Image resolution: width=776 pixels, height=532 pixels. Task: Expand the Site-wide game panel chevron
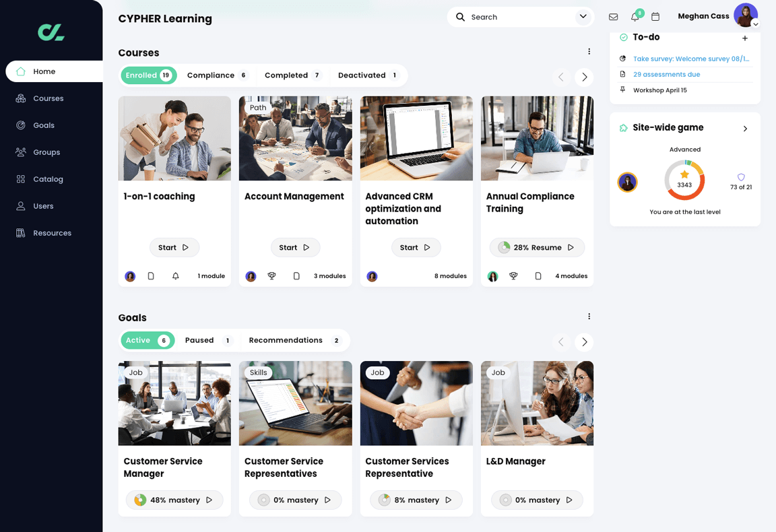(746, 128)
